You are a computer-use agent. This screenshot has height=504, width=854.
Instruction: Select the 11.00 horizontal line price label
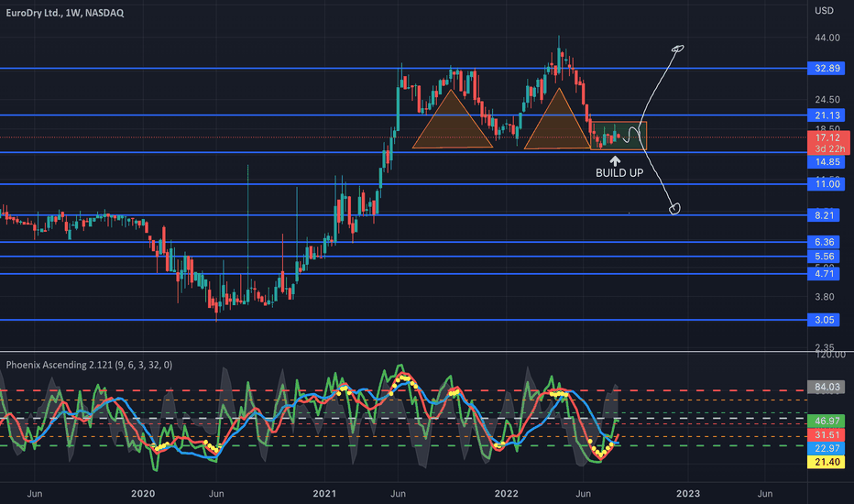click(x=827, y=184)
